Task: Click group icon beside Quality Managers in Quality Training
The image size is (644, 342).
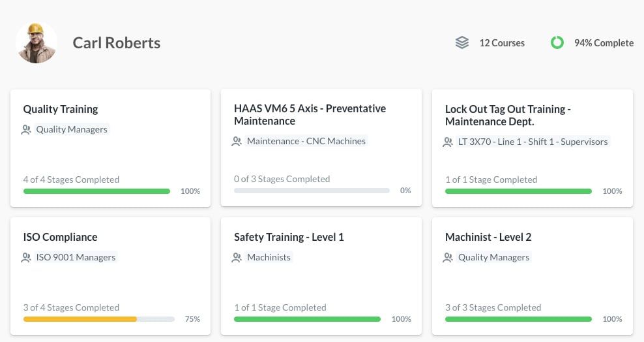Action: (26, 130)
